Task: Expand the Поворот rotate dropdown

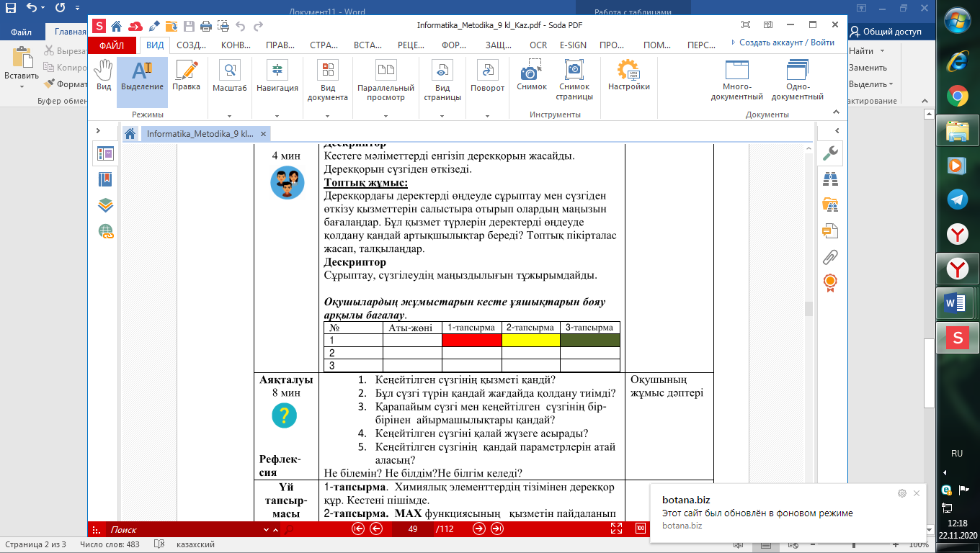Action: 488,115
